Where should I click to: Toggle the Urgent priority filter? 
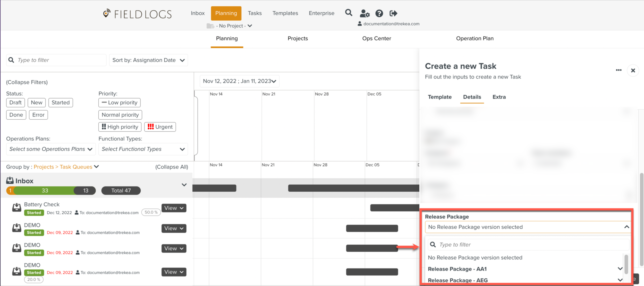coord(160,127)
